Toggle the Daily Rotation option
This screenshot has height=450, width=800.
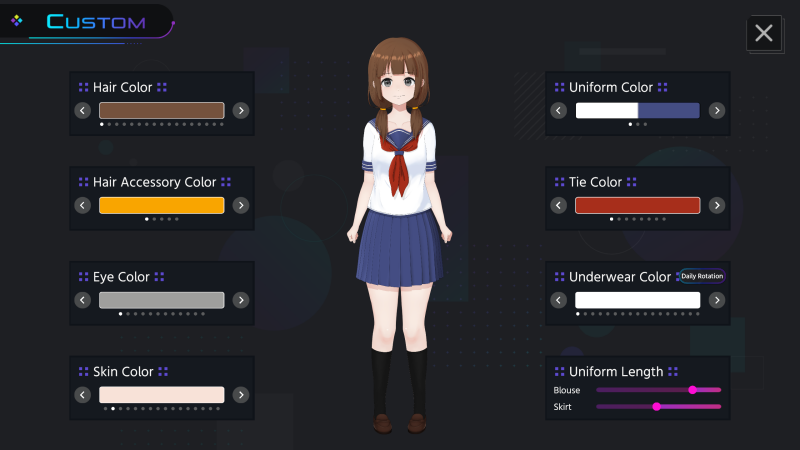pos(701,276)
